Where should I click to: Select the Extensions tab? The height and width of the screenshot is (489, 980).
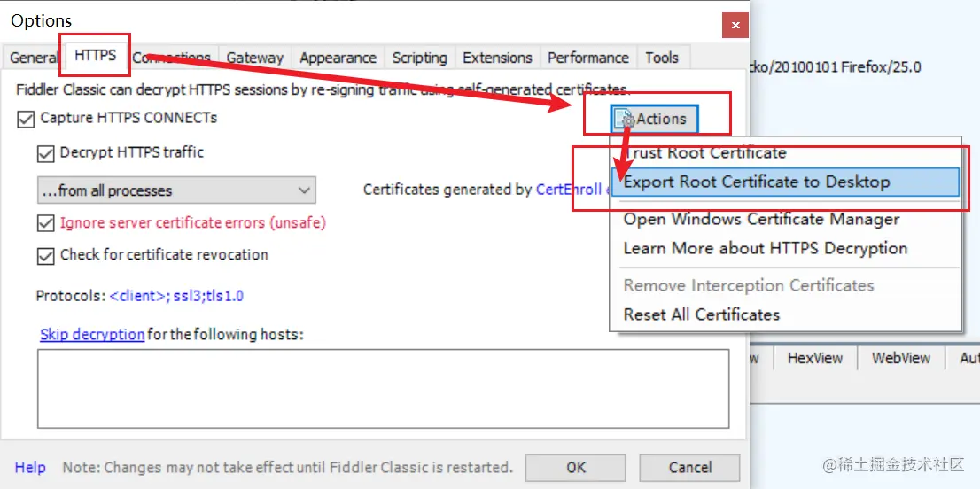[497, 58]
